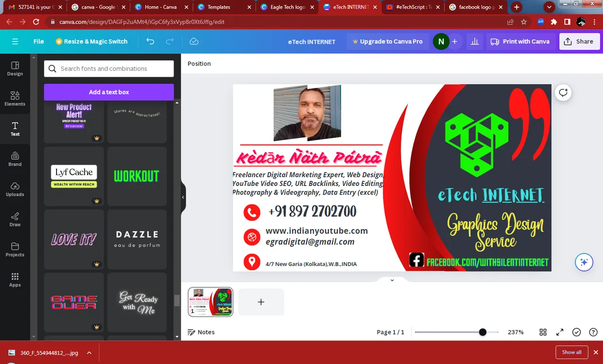603x364 pixels.
Task: Share this page from address bar
Action: coord(511,22)
